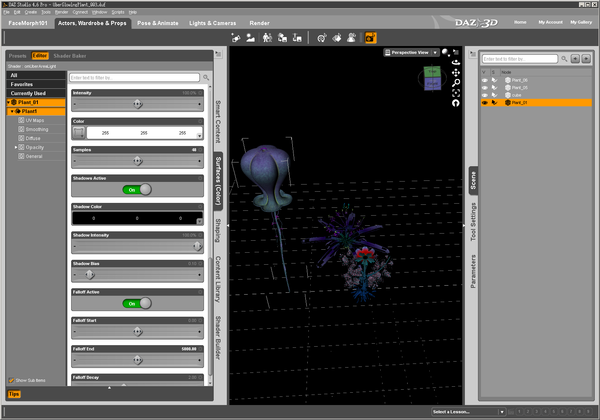This screenshot has width=600, height=420.
Task: Click color picker square beside Color values
Action: pyautogui.click(x=79, y=133)
